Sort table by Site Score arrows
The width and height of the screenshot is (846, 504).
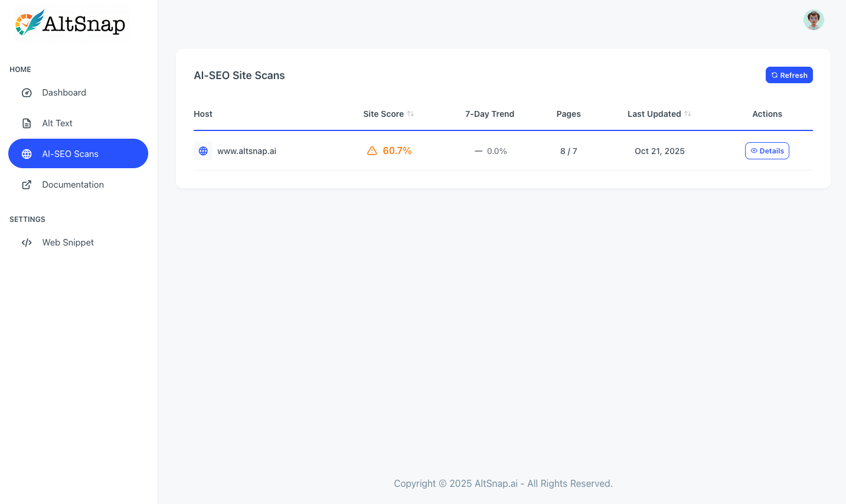click(x=410, y=114)
